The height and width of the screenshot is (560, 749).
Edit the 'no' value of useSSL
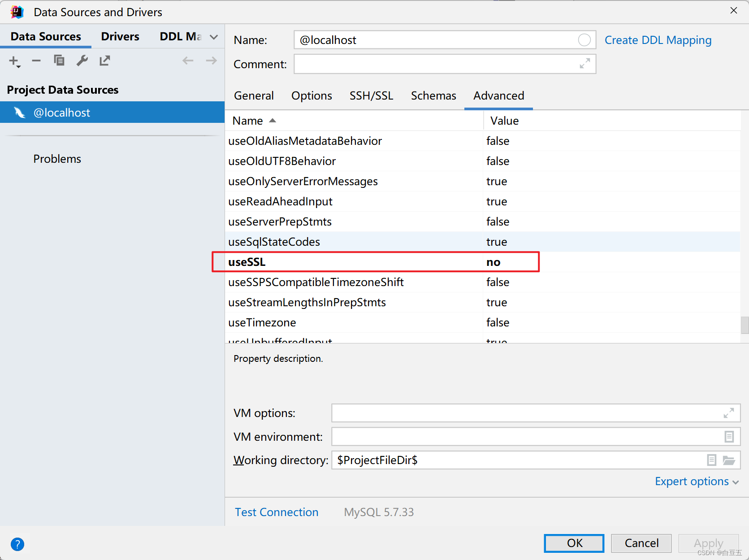(494, 262)
